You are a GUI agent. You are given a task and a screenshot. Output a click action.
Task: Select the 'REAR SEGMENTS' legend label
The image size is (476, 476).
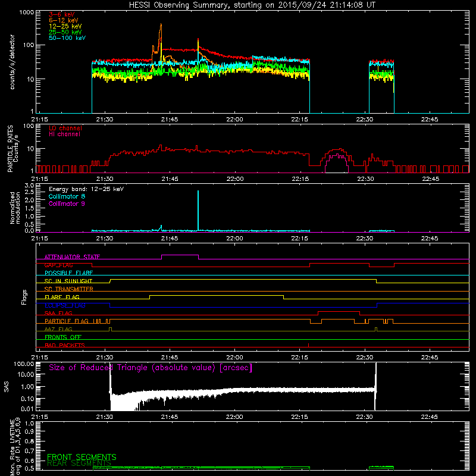tap(79, 464)
